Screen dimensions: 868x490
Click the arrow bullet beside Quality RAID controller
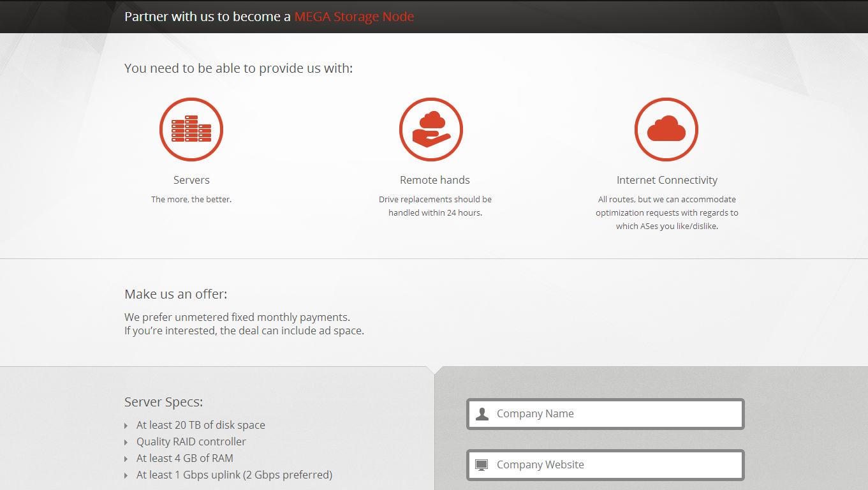(126, 442)
